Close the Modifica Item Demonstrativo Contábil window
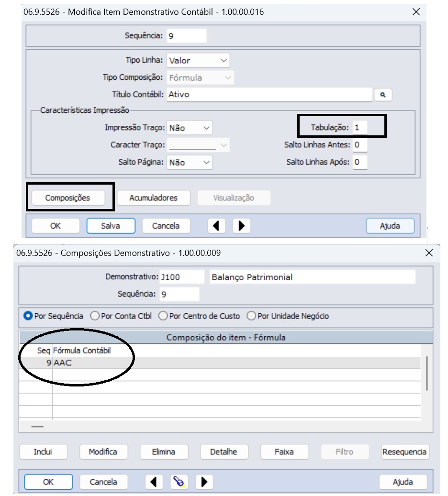Screen dimensions: 448x496 (x=416, y=12)
